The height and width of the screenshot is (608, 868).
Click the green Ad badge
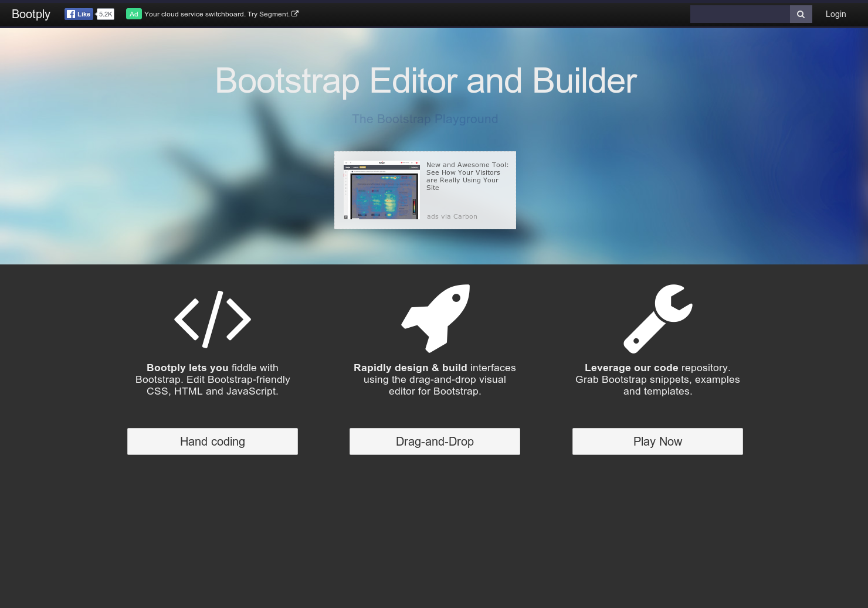[134, 14]
